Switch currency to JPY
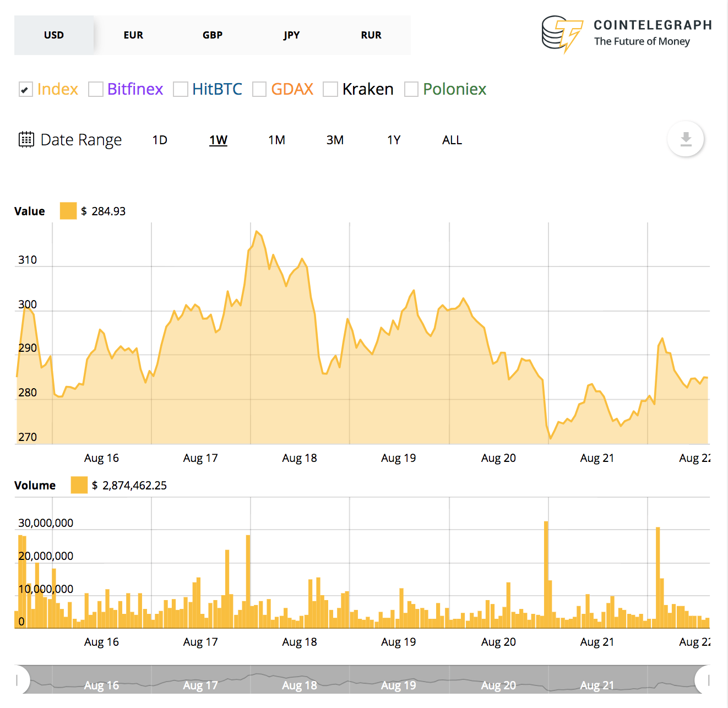Screen dimensions: 728x708 [x=291, y=35]
